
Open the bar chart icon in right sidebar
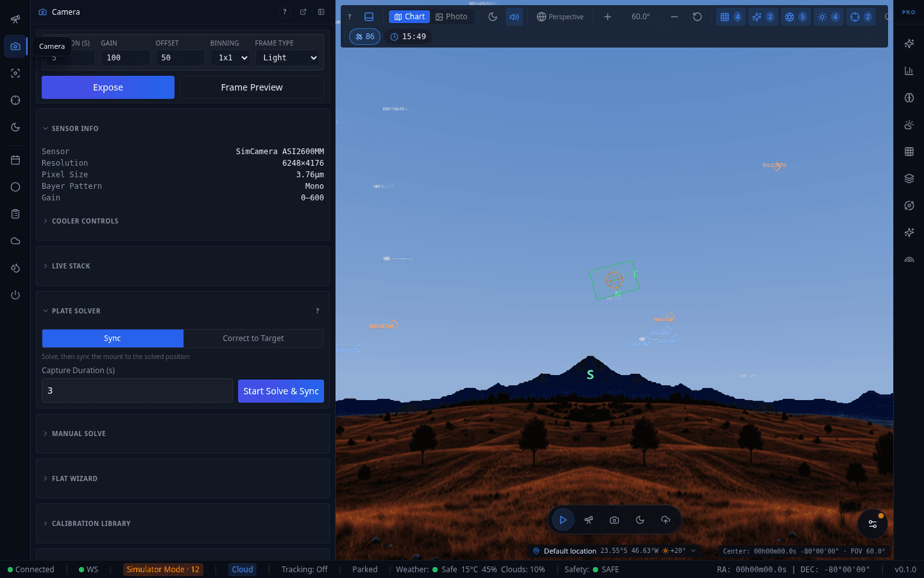click(909, 71)
